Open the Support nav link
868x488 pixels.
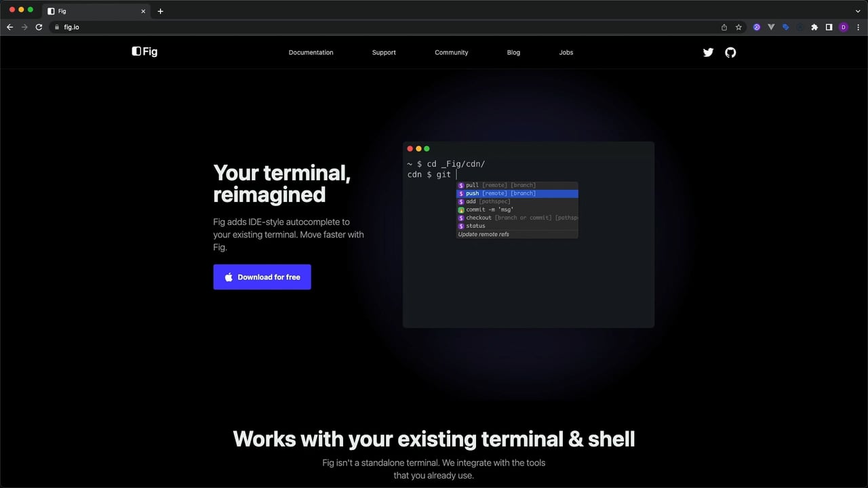click(x=384, y=52)
